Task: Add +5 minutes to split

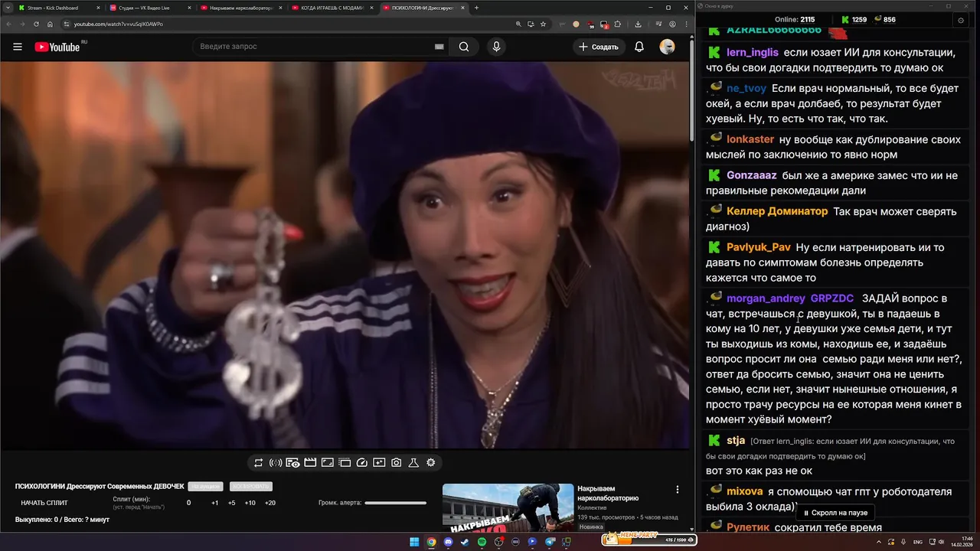Action: (231, 503)
